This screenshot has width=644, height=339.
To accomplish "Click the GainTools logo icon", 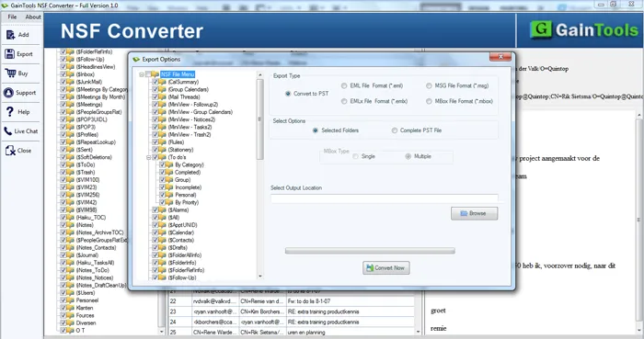I will pyautogui.click(x=541, y=30).
